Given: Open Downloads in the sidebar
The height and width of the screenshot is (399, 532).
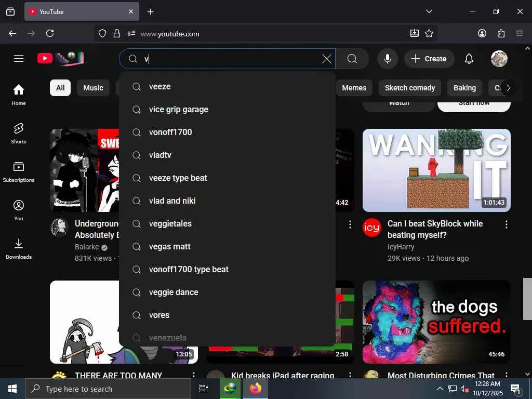Looking at the screenshot, I should point(19,249).
